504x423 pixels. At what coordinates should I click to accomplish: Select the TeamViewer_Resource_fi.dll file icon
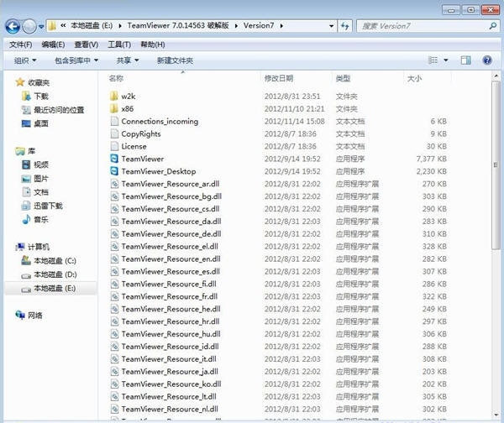(x=114, y=284)
